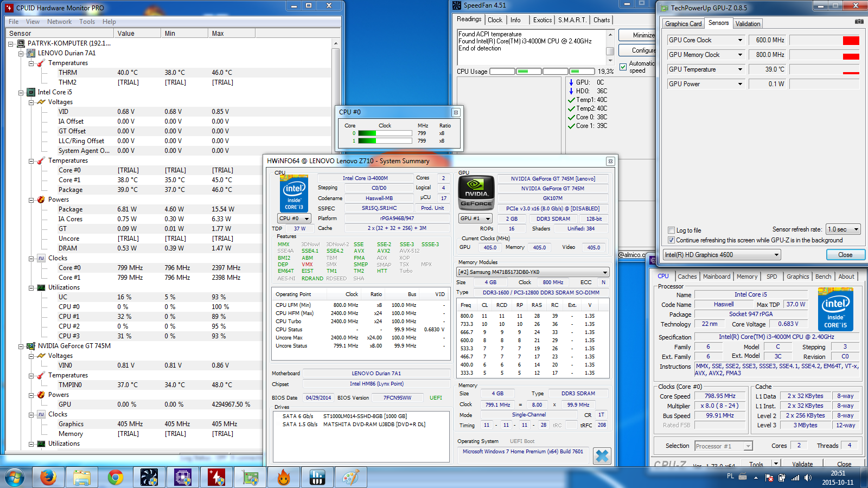Click the GPU-Z Close button
The image size is (868, 488).
click(x=845, y=255)
